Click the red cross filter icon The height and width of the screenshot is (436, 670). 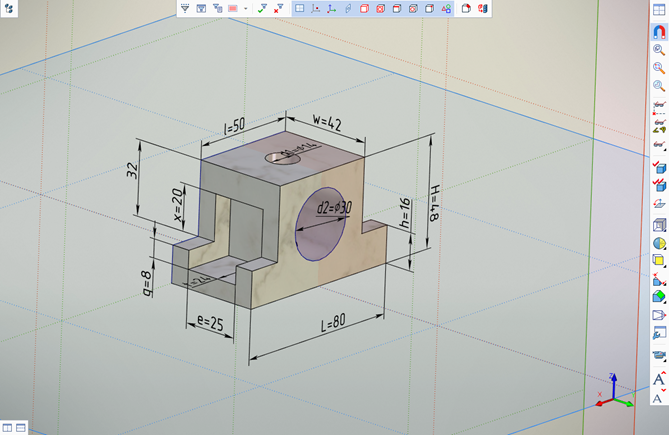[x=279, y=8]
